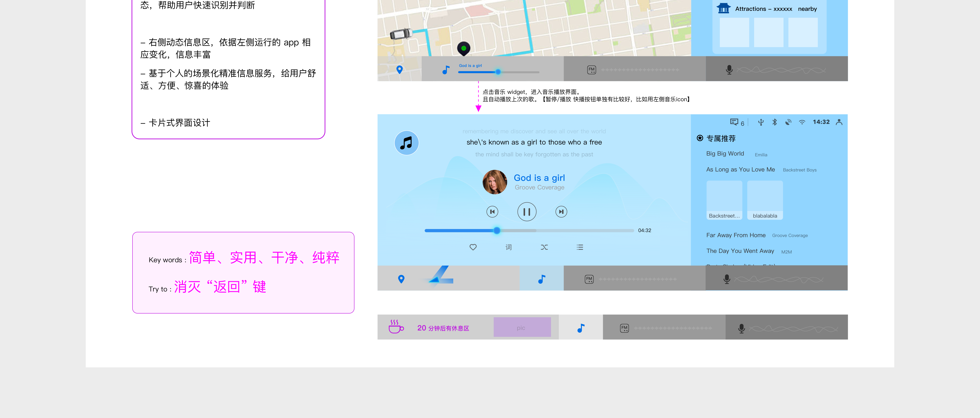Click artist name Groove Coverage under title
Screen dimensions: 980x418
pos(539,188)
